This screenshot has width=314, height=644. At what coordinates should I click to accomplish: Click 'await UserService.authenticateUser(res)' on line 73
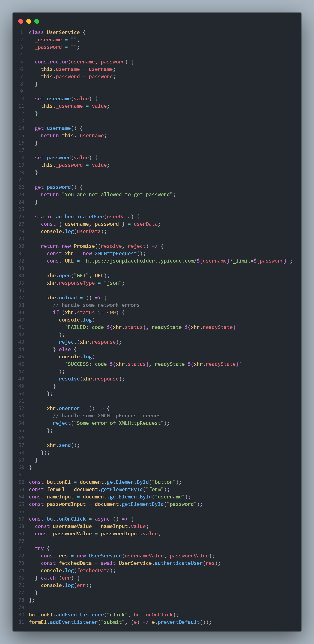coord(159,563)
